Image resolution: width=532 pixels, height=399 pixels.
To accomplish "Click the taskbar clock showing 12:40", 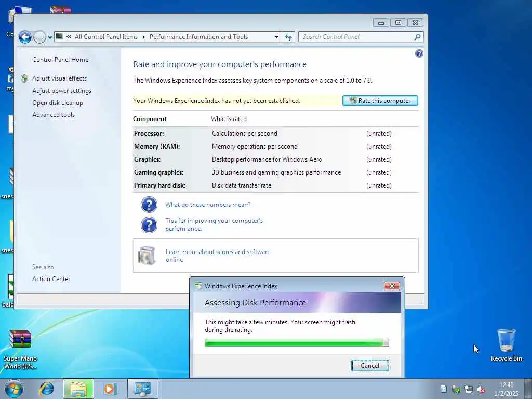I will click(x=506, y=389).
